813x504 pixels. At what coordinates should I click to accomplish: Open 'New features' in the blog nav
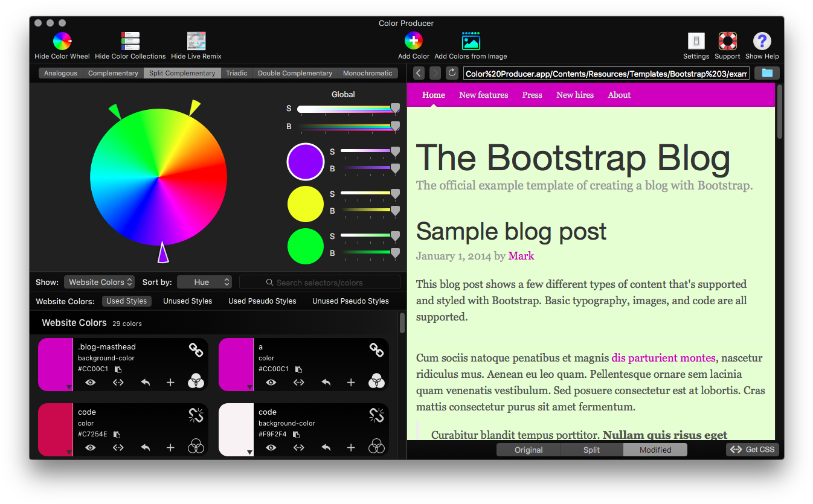point(483,95)
